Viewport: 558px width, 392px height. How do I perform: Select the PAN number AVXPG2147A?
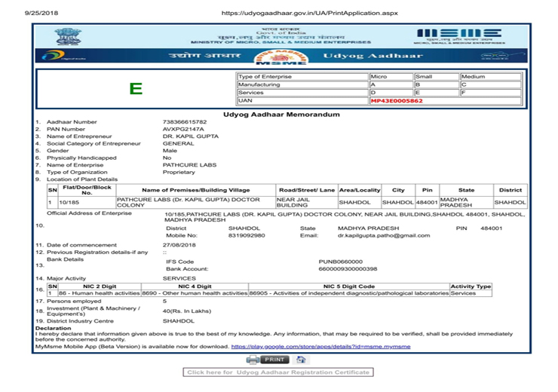(x=183, y=129)
